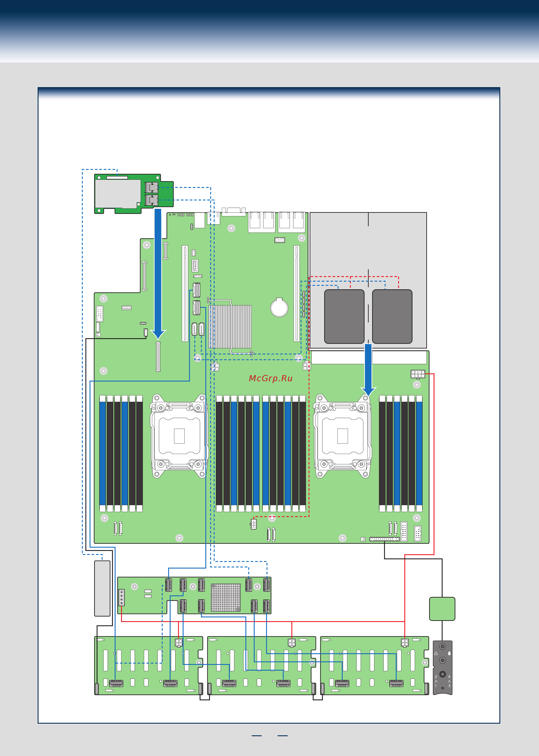
Task: Click the left dark gray power supply block
Action: coord(344,316)
